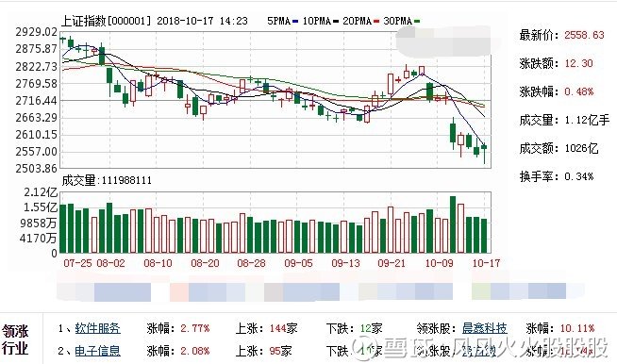Click the 07-25 date axis label
The image size is (617, 364).
[77, 263]
